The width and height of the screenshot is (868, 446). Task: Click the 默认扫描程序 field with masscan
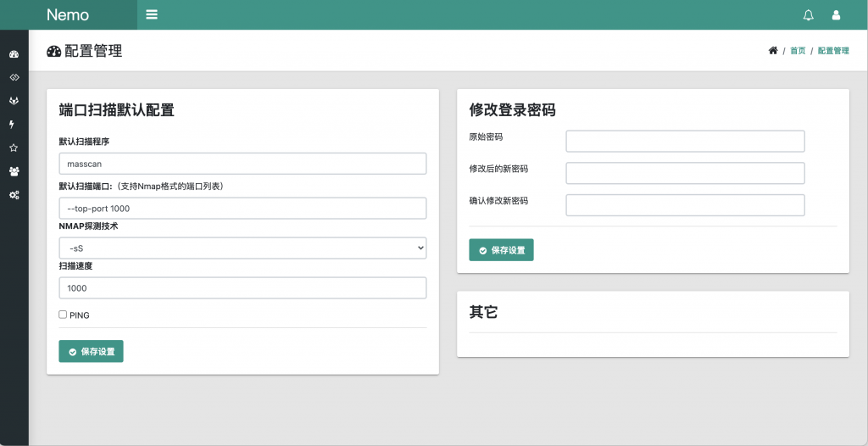click(x=242, y=164)
